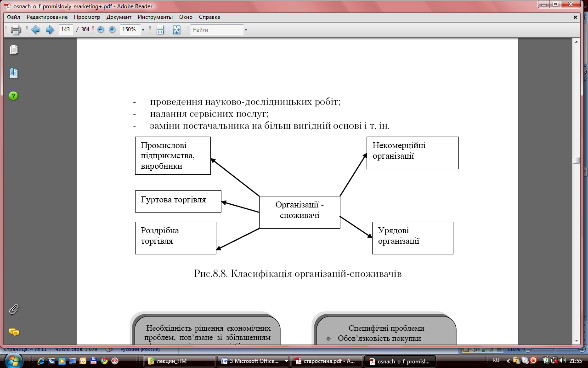This screenshot has width=588, height=368.
Task: Click the vertical scrollbar thumb
Action: point(576,161)
